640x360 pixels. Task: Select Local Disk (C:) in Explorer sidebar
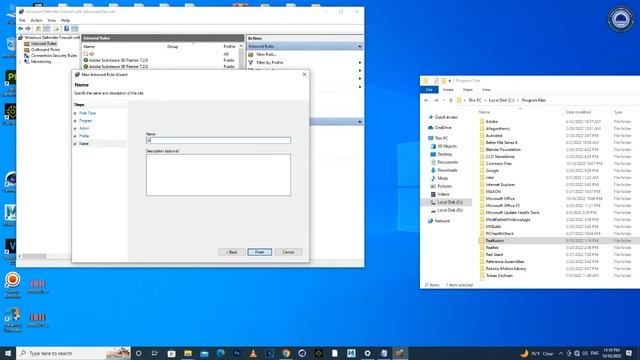click(x=450, y=202)
